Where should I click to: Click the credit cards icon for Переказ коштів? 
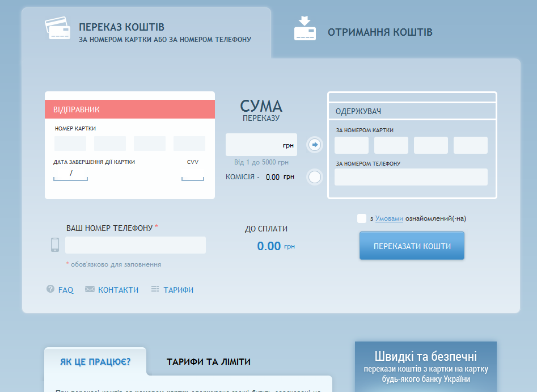(x=58, y=28)
